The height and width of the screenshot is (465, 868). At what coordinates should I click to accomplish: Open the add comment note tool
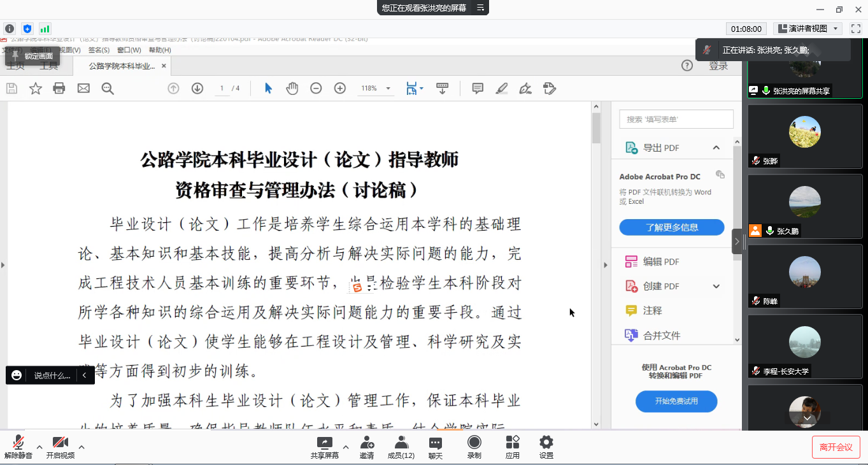pos(478,89)
